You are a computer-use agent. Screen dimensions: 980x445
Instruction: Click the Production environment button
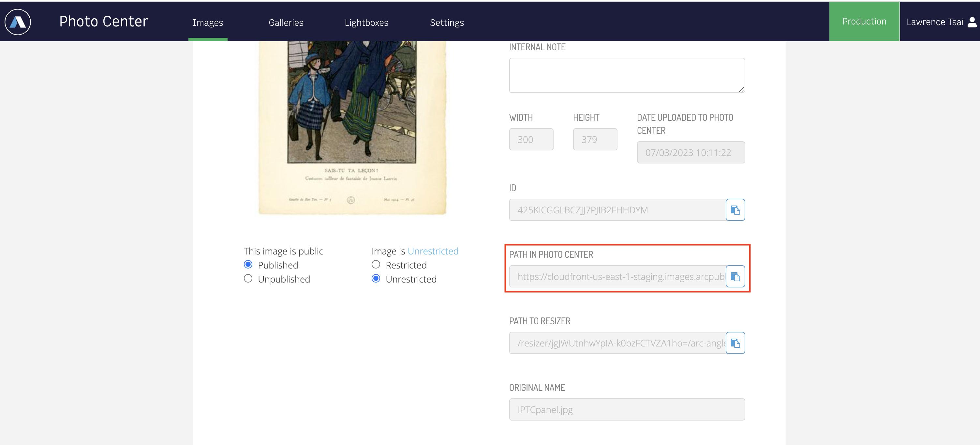(x=864, y=21)
